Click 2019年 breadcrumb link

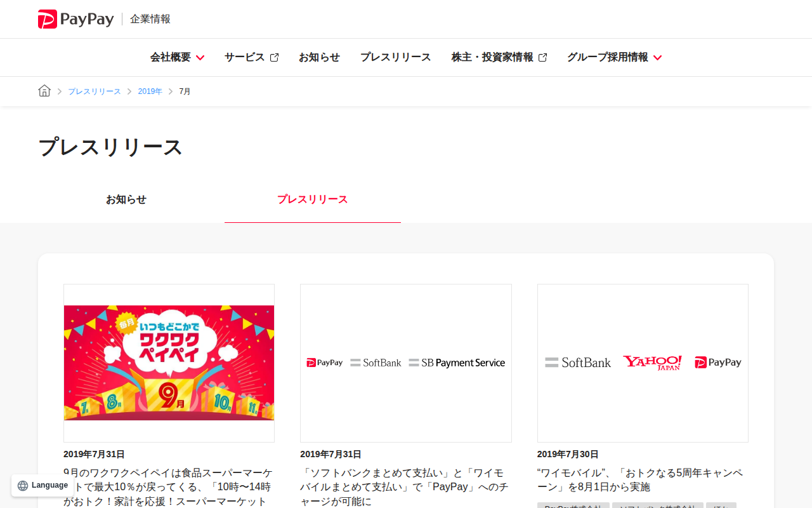[150, 91]
